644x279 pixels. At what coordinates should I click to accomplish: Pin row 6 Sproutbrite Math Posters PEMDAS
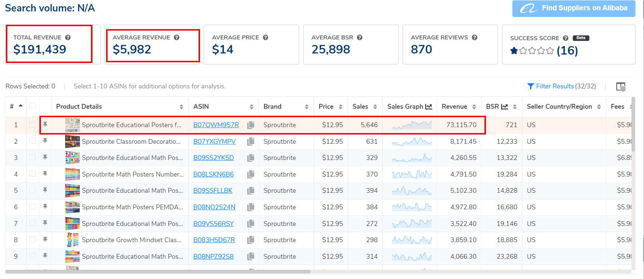pyautogui.click(x=45, y=206)
